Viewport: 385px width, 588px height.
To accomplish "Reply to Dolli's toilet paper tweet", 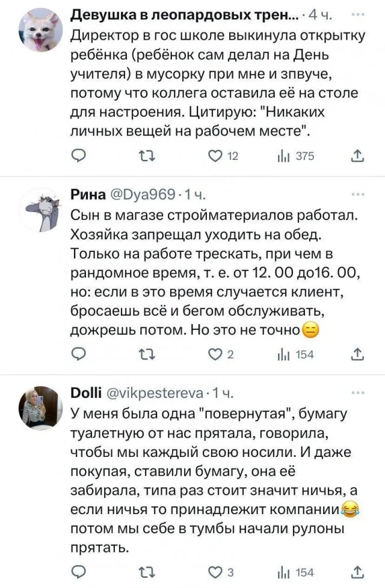I will pyautogui.click(x=80, y=571).
